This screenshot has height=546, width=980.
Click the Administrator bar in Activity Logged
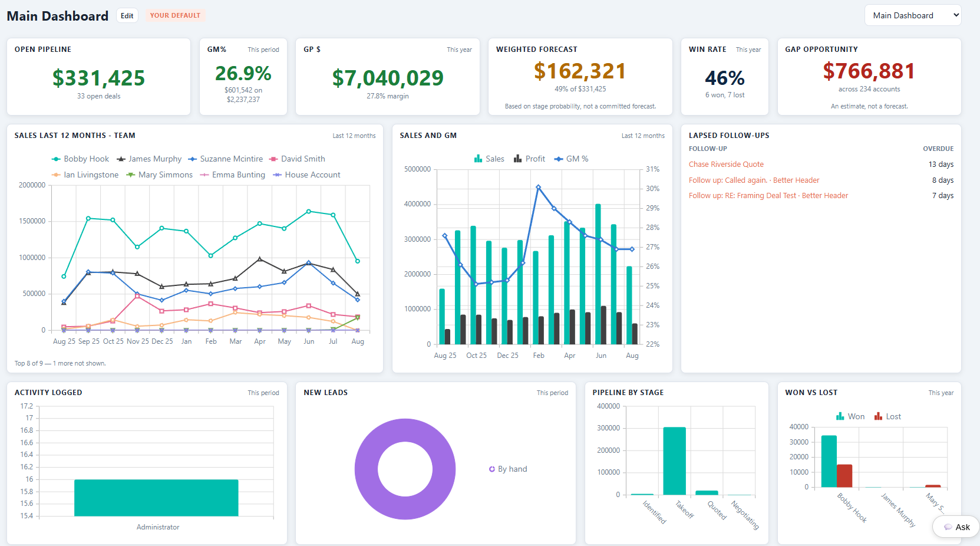coord(156,498)
